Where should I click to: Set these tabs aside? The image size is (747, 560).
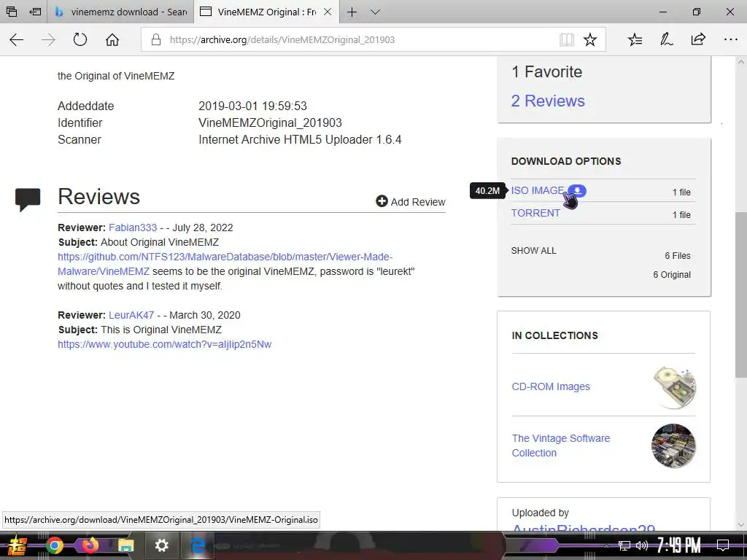click(35, 12)
